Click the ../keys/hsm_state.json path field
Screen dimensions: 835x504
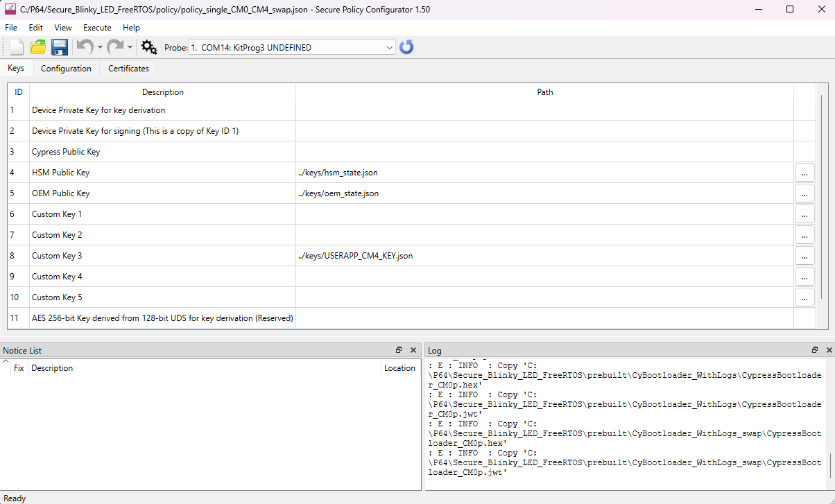544,173
